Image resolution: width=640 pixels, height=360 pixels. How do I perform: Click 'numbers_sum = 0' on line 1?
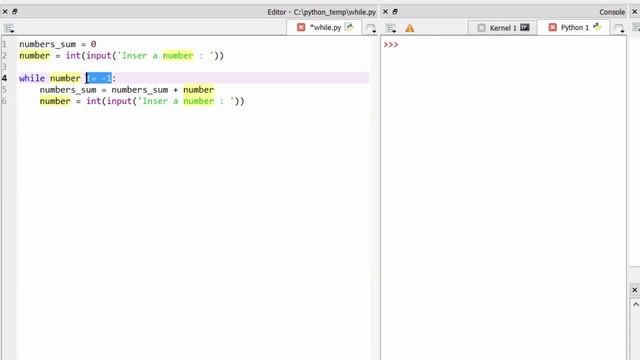click(58, 44)
